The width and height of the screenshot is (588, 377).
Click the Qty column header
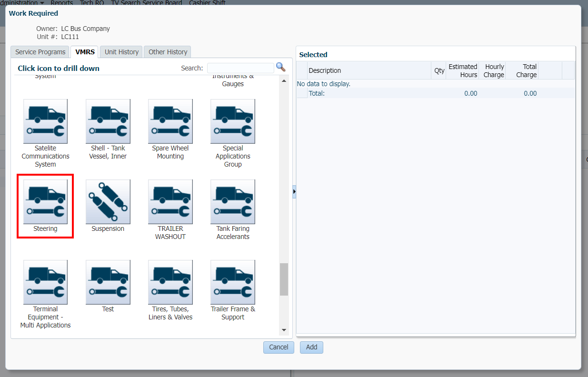click(x=439, y=70)
